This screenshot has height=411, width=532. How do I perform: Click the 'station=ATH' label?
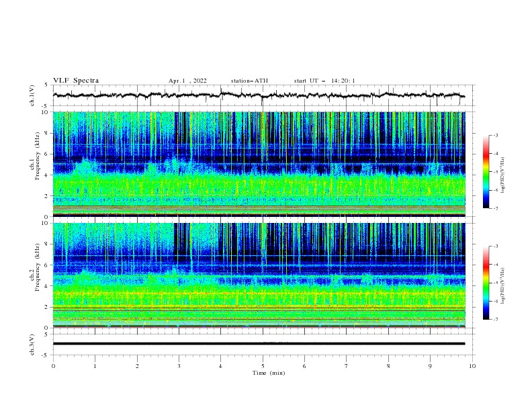(x=249, y=81)
